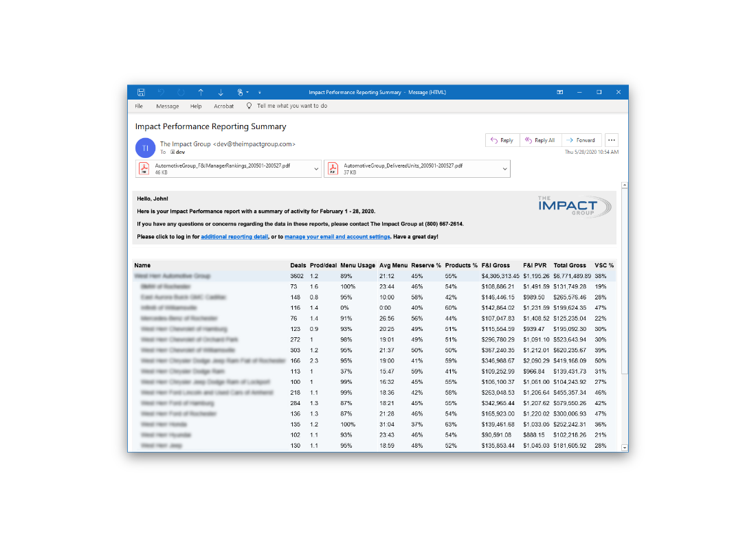Open the Help tab
The width and height of the screenshot is (756, 537).
196,106
